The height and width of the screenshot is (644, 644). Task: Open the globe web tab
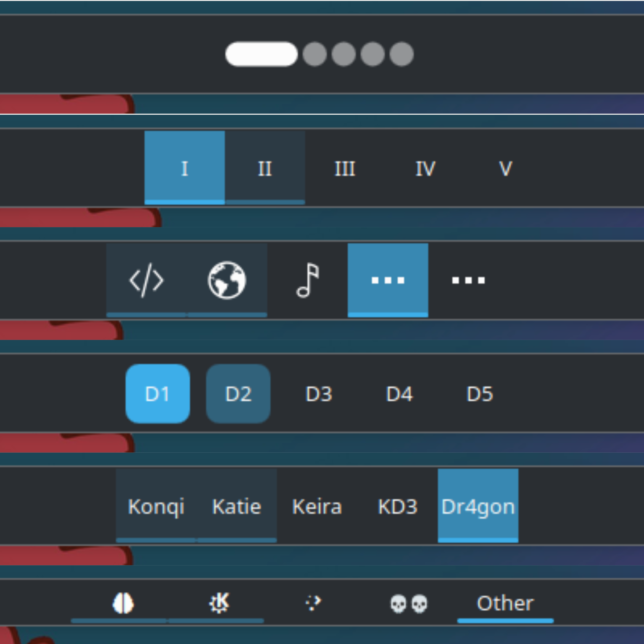point(227,280)
